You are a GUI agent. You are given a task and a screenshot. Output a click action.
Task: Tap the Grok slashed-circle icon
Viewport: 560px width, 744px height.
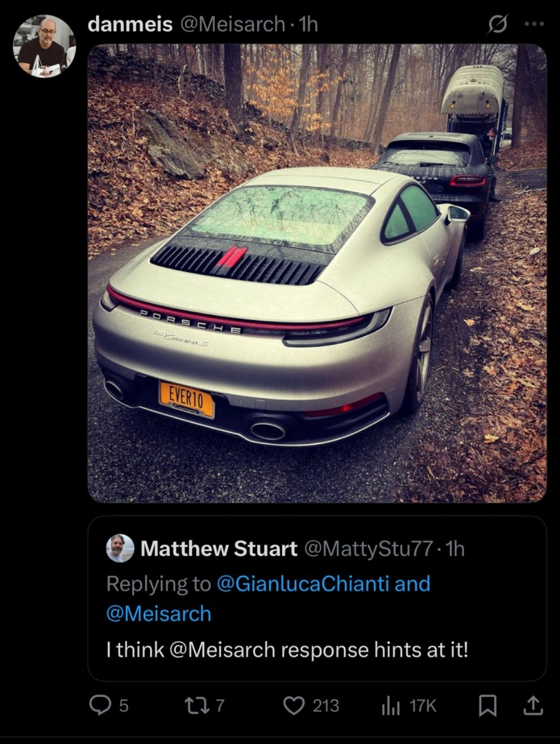tap(497, 24)
